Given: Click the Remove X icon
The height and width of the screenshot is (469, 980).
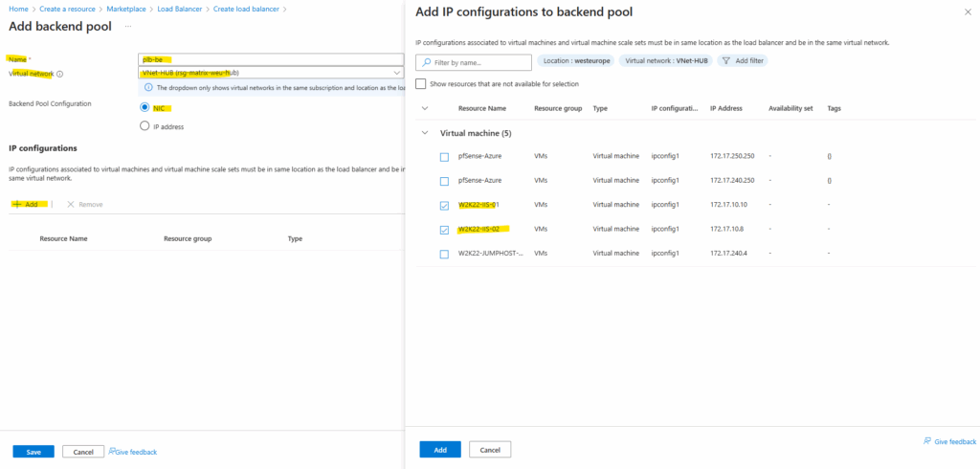Looking at the screenshot, I should 71,205.
